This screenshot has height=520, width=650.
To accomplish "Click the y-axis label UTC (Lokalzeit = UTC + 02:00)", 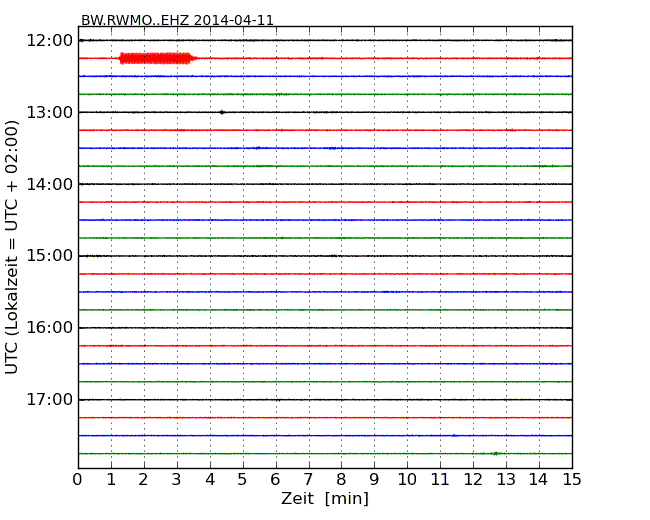I will coord(12,248).
